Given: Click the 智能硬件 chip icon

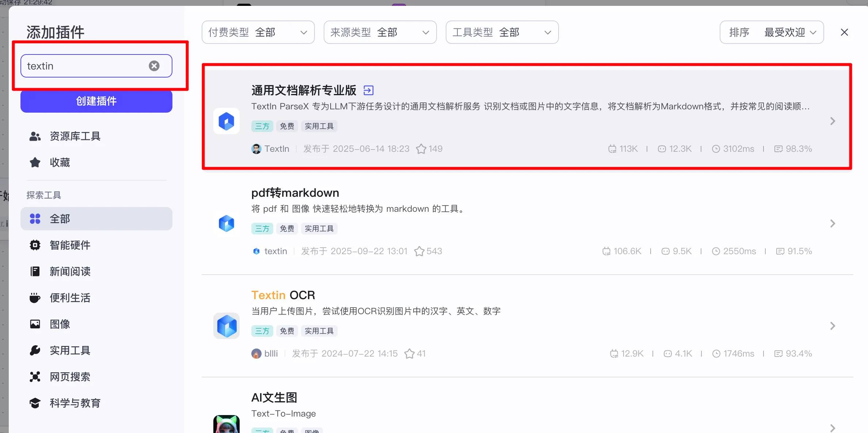Looking at the screenshot, I should [x=35, y=245].
